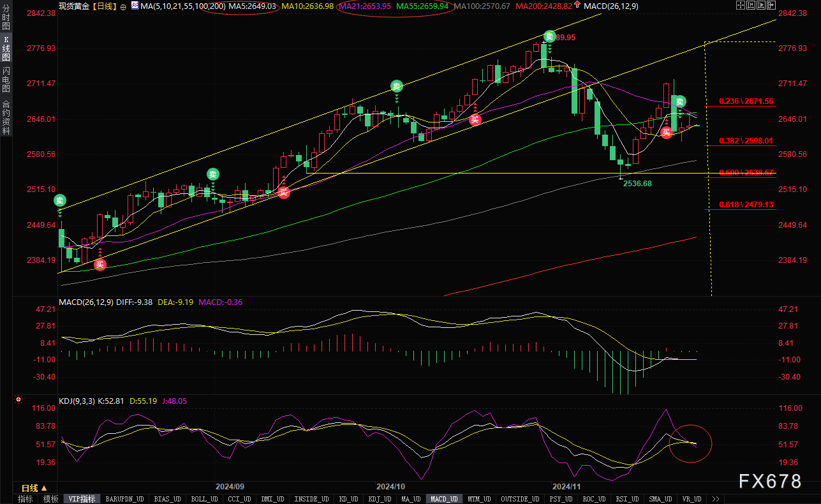Click the leftmost green 卖 sell marker
Image resolution: width=821 pixels, height=504 pixels.
59,200
